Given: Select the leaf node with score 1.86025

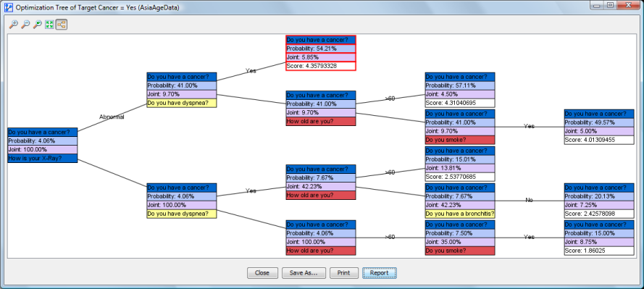Looking at the screenshot, I should [x=599, y=238].
